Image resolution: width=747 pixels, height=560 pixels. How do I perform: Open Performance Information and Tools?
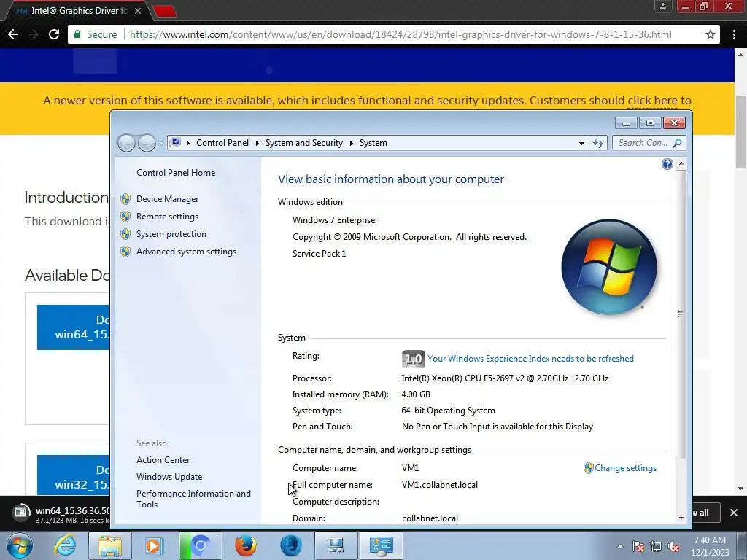click(193, 499)
